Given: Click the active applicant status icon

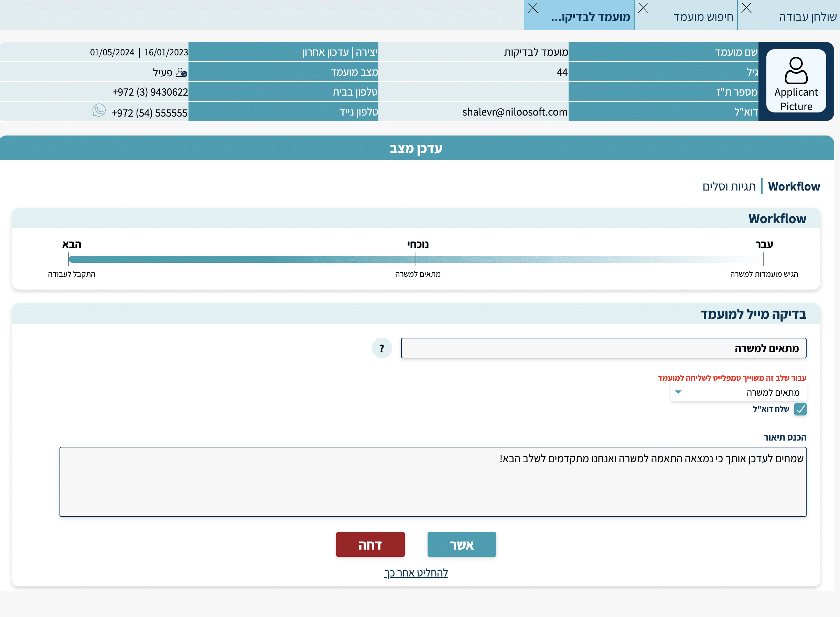Looking at the screenshot, I should click(x=181, y=73).
